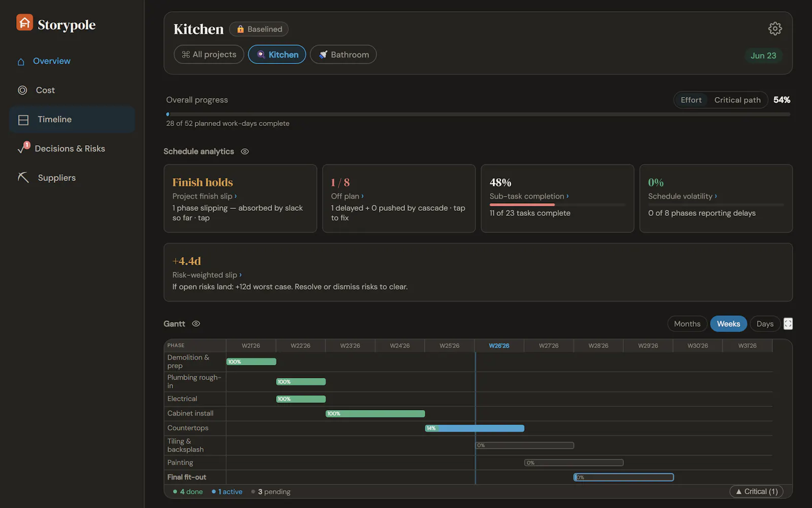
Task: Click the Cabinet install Gantt bar
Action: pyautogui.click(x=375, y=414)
